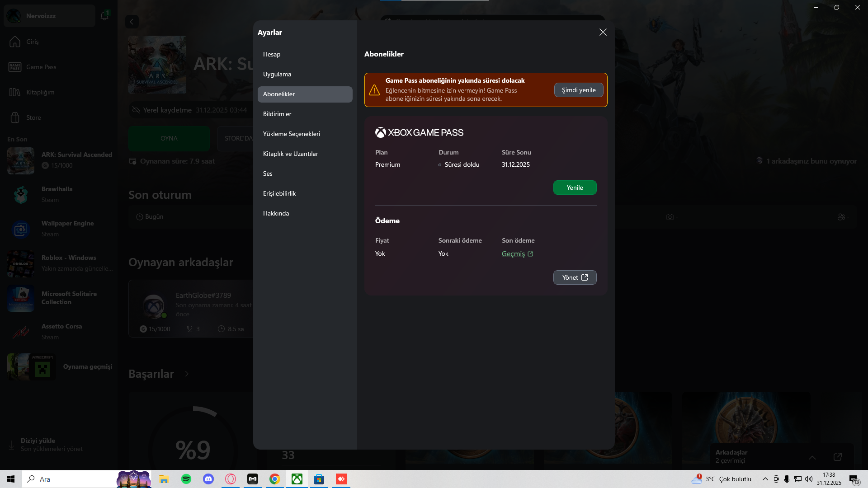Open network settings tray icon
868x488 pixels.
click(x=798, y=479)
